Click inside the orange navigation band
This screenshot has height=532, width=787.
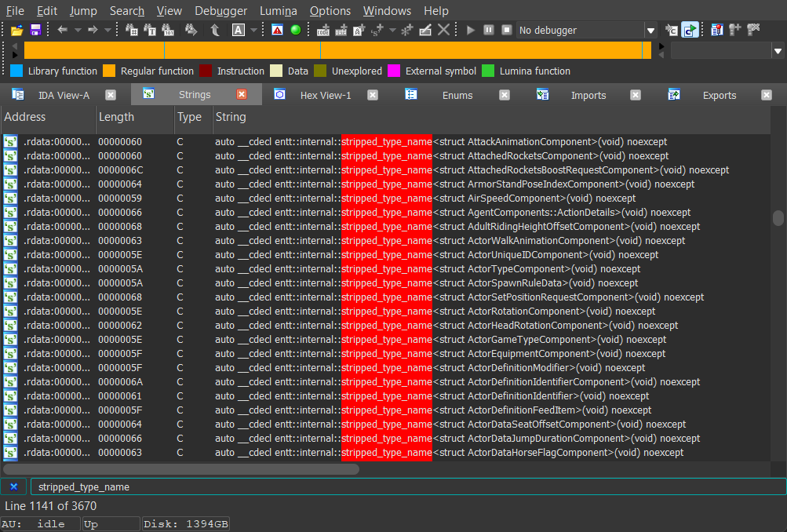(337, 51)
